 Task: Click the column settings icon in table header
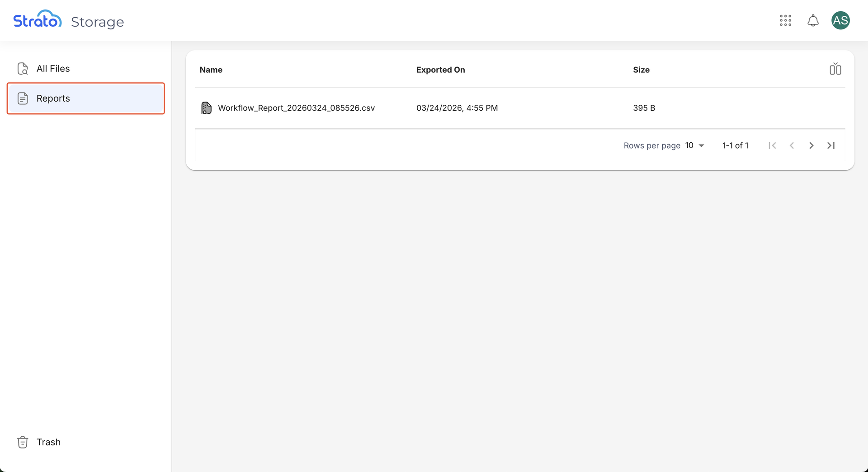click(835, 69)
